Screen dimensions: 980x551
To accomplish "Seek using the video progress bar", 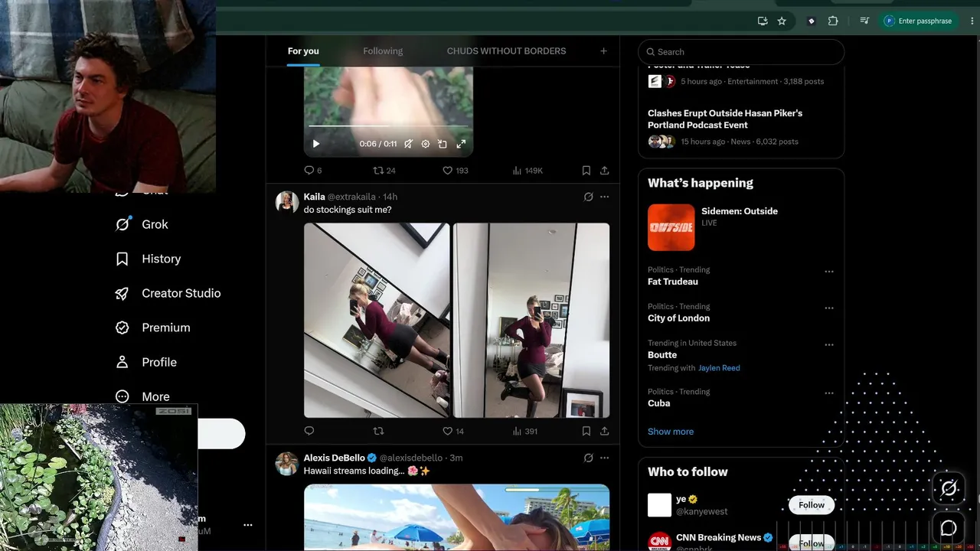I will 388,126.
